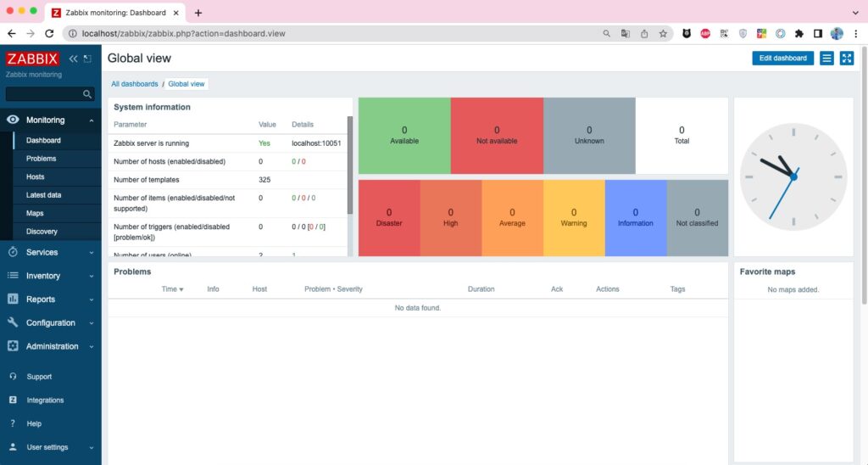
Task: Click the hide sidebar icon
Action: 87,59
